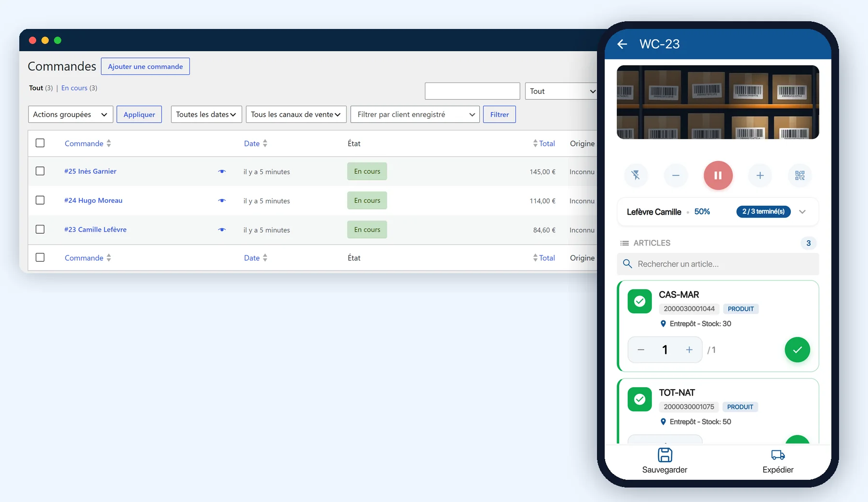
Task: Preview order #25 Inès Garnier eye icon
Action: pyautogui.click(x=222, y=171)
